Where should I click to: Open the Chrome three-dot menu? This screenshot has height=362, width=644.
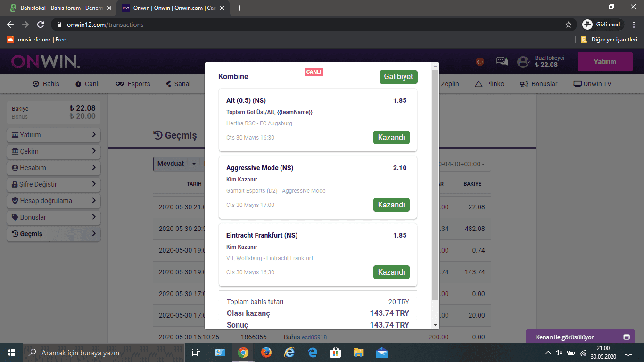tap(634, 25)
